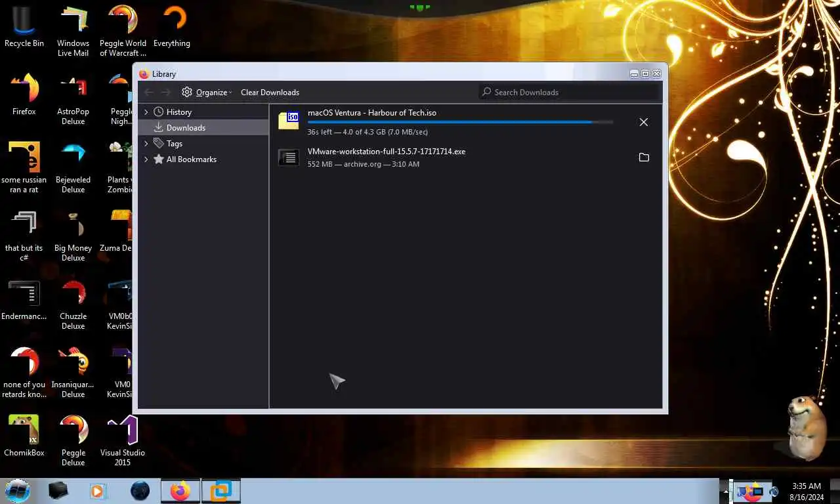Viewport: 840px width, 504px height.
Task: Switch to Firefox in the taskbar
Action: pyautogui.click(x=180, y=491)
